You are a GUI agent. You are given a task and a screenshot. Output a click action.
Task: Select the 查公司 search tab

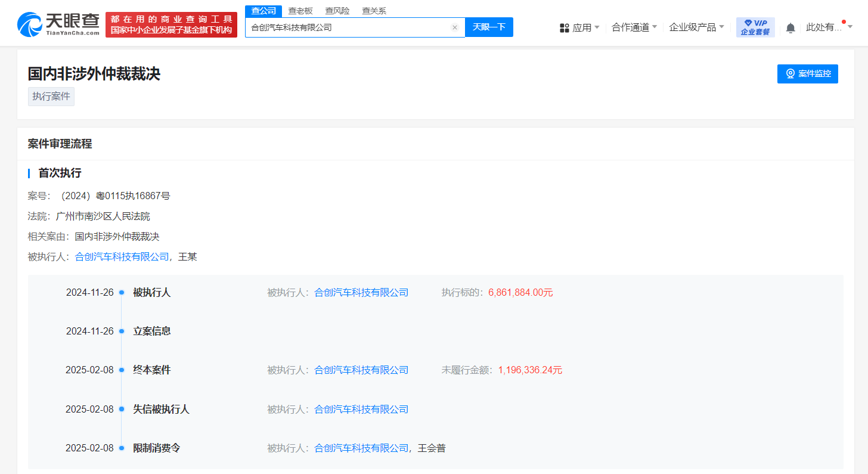point(263,11)
